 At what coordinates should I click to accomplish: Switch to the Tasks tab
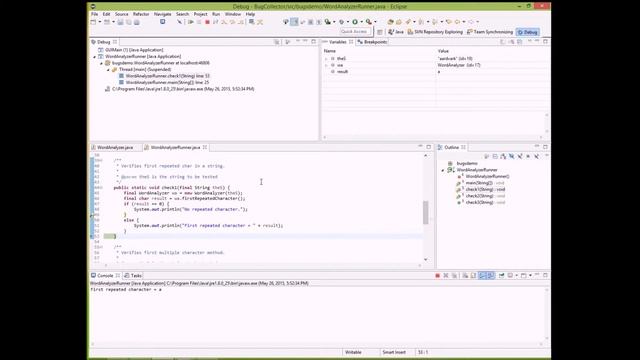point(133,276)
